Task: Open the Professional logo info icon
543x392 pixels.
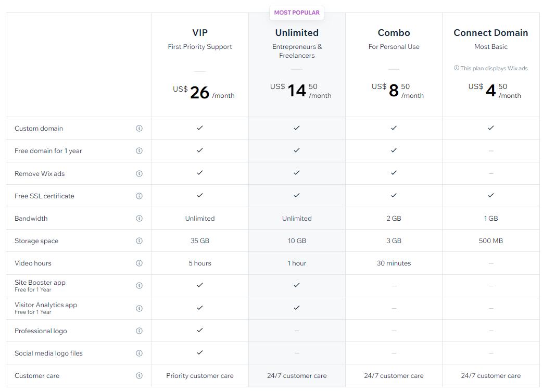Action: (139, 331)
